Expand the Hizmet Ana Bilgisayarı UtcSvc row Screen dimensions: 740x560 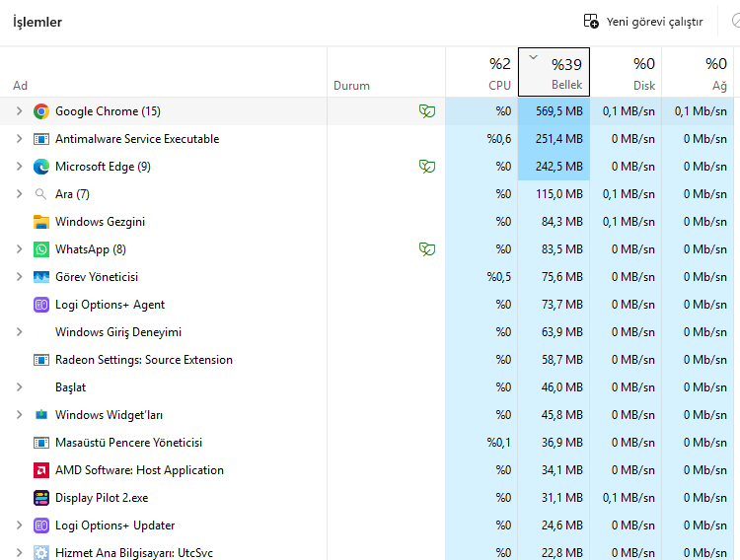tap(19, 552)
